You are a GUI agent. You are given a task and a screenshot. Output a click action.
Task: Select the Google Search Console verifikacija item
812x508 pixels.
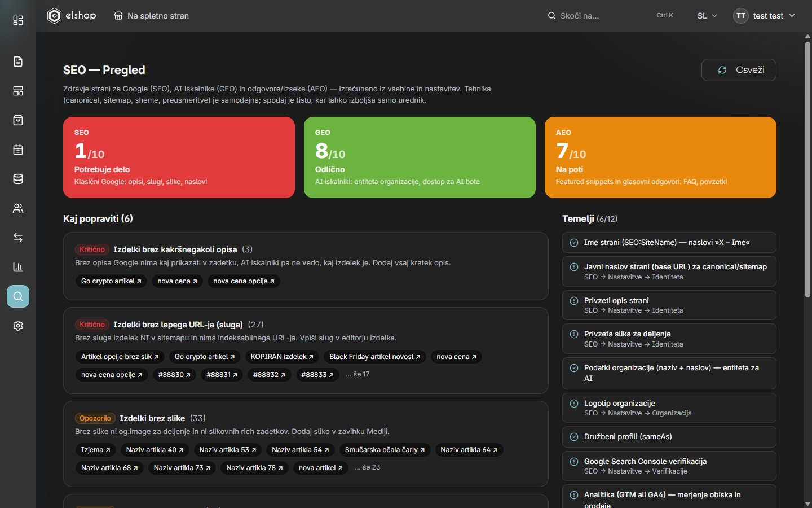(x=669, y=466)
